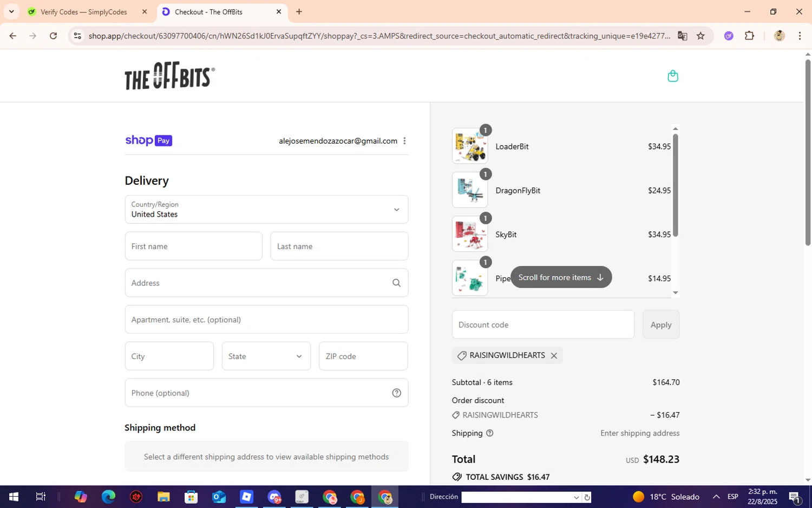Click the page vertical scrollbar

808,152
